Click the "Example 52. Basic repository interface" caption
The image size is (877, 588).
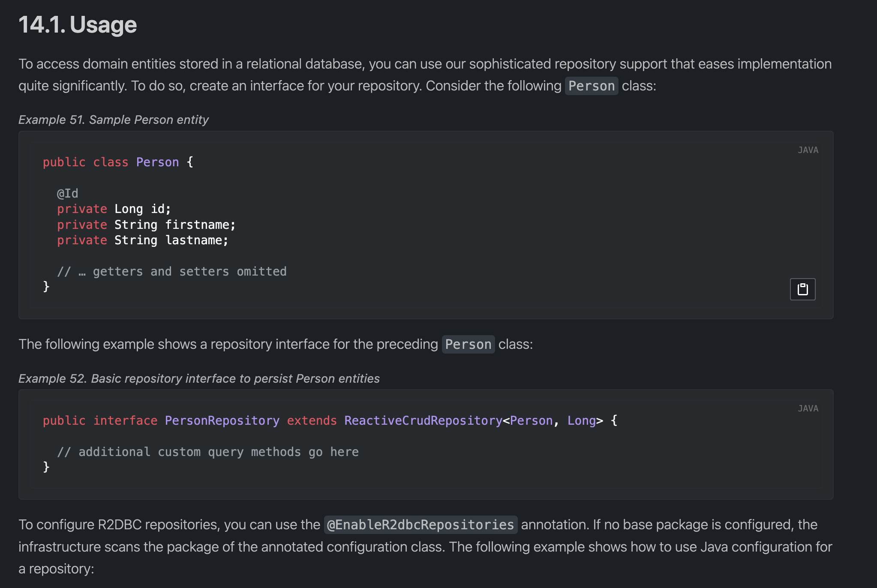[x=199, y=378]
